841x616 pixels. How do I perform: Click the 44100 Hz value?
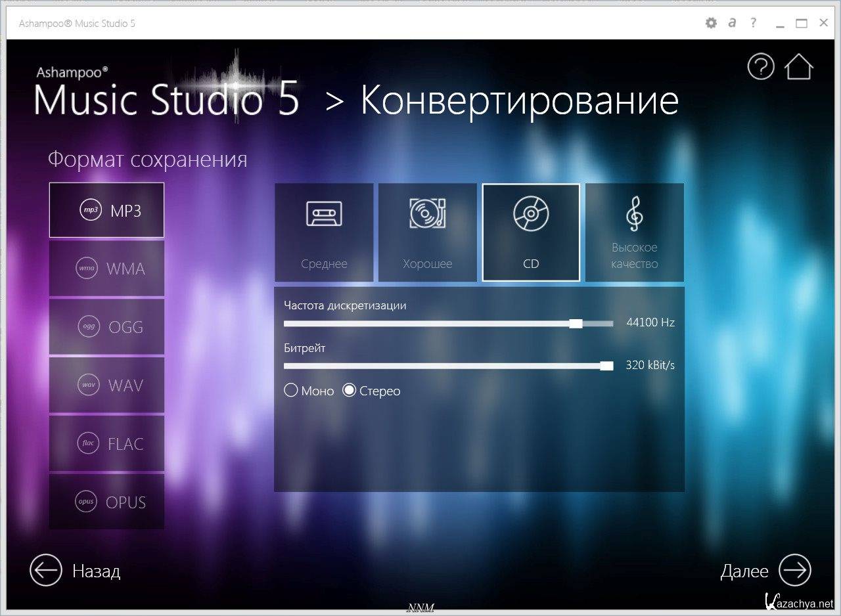(650, 322)
